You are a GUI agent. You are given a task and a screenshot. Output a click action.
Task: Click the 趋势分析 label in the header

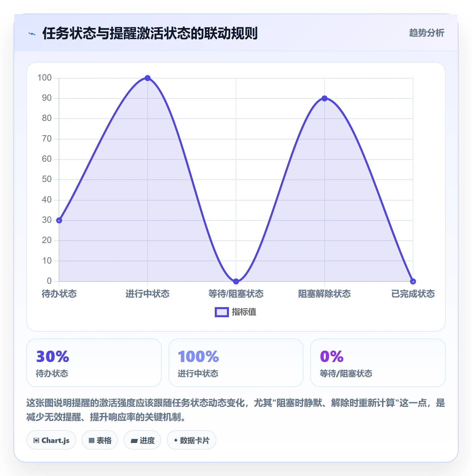pos(426,33)
